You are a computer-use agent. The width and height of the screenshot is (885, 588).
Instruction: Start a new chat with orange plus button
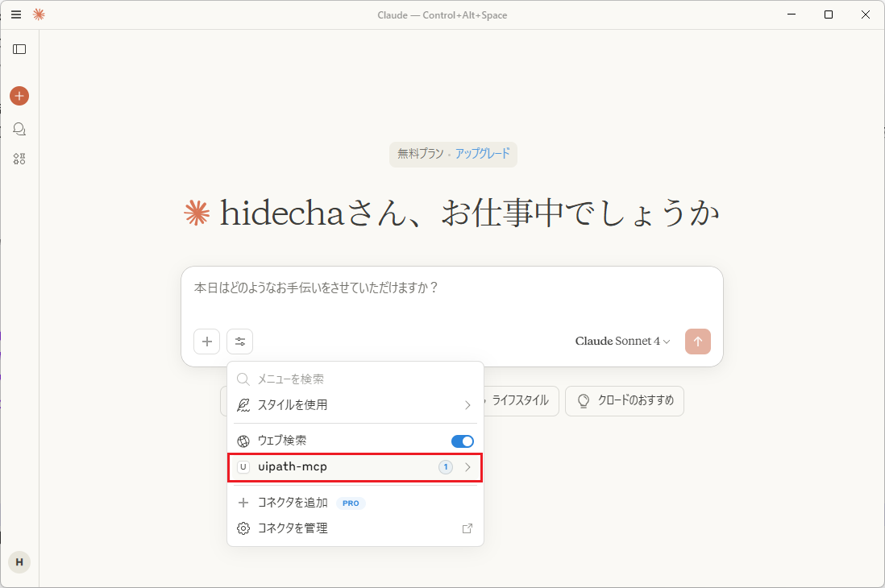[19, 96]
